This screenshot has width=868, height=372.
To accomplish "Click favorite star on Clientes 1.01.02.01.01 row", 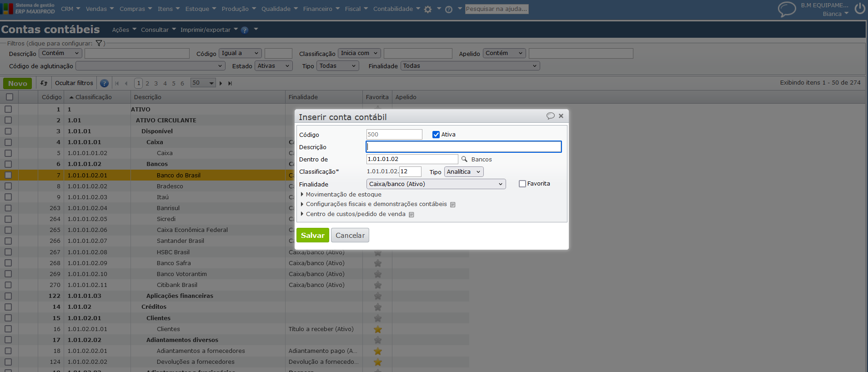I will click(x=377, y=329).
